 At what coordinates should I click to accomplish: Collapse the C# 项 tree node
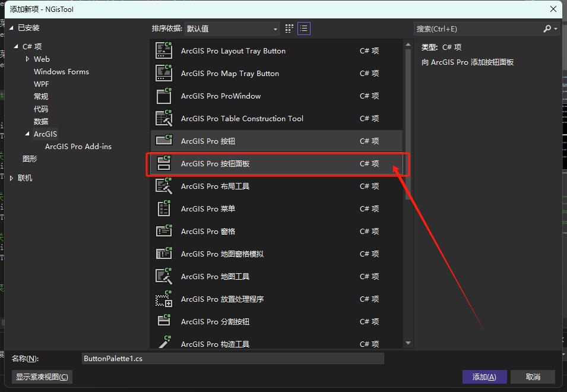click(x=16, y=46)
